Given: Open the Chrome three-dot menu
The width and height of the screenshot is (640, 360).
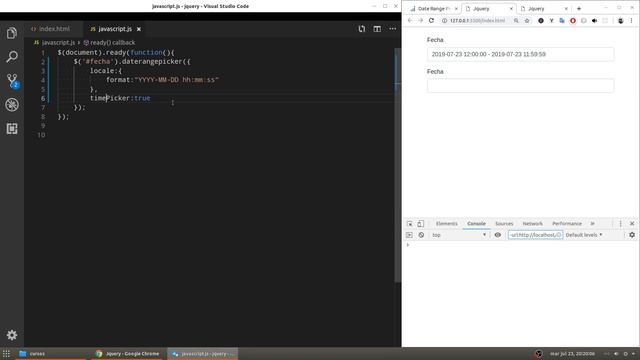Looking at the screenshot, I should (x=631, y=20).
